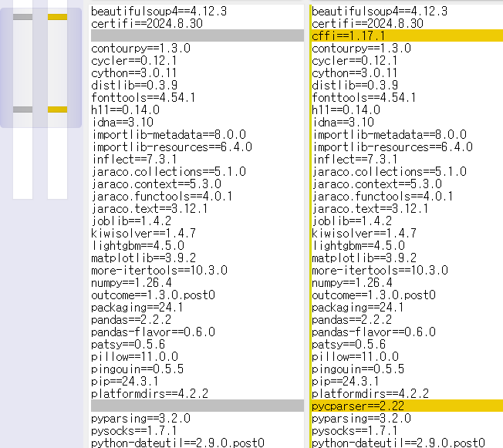Click numpy==1.26.4 in left pane
This screenshot has height=448, width=503.
point(131,282)
